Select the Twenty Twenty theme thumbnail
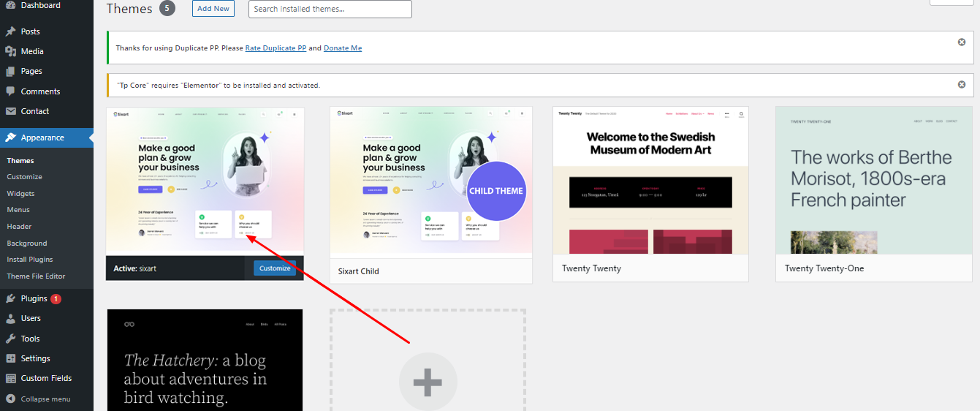Screen dimensions: 980x411 click(650, 180)
